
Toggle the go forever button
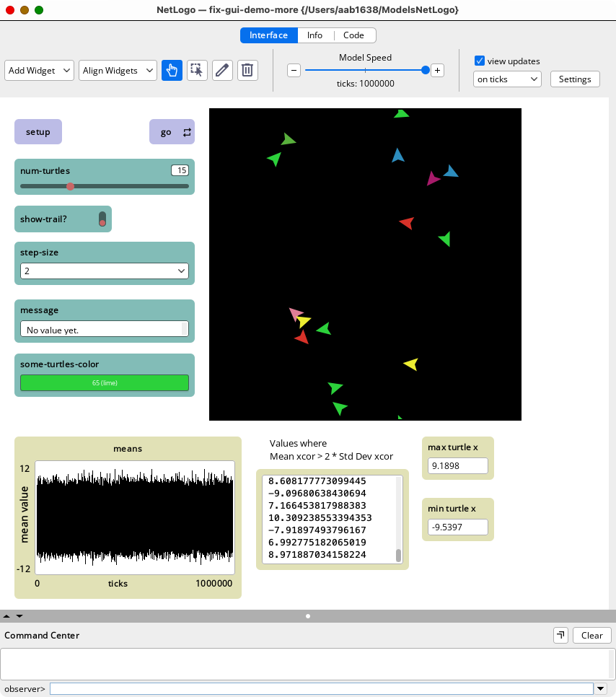(172, 132)
